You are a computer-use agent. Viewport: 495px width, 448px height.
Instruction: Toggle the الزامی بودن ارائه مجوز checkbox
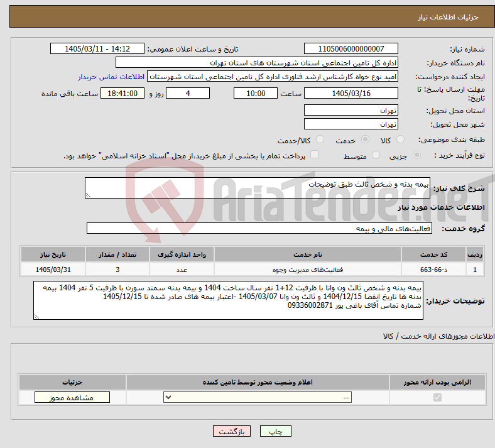click(x=437, y=397)
